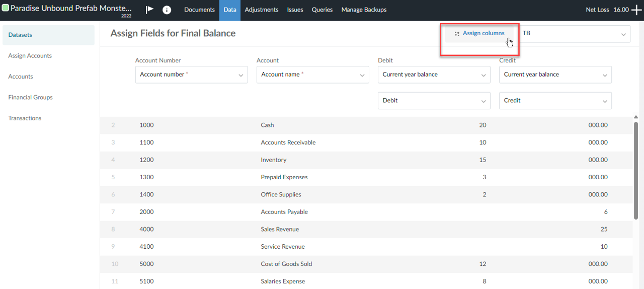
Task: Expand the Account name field dropdown
Action: coord(312,75)
